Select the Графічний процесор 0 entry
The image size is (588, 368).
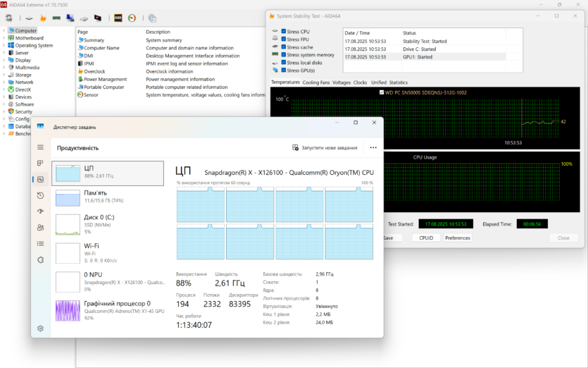(108, 310)
